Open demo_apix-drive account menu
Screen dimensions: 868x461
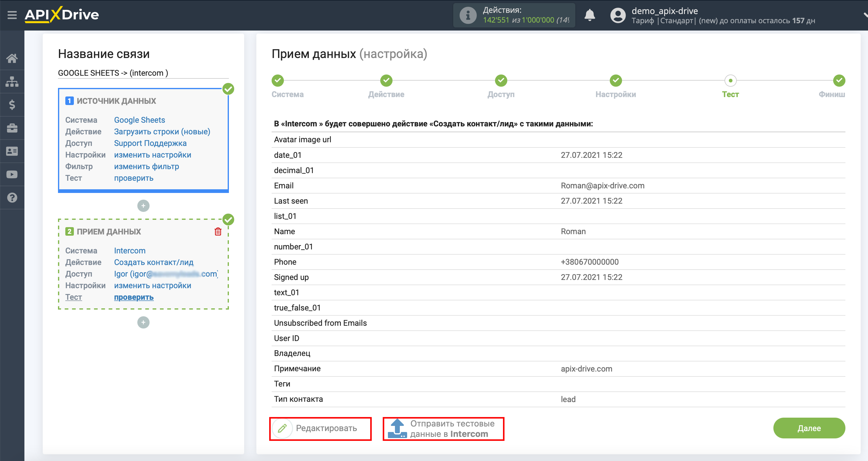(664, 11)
